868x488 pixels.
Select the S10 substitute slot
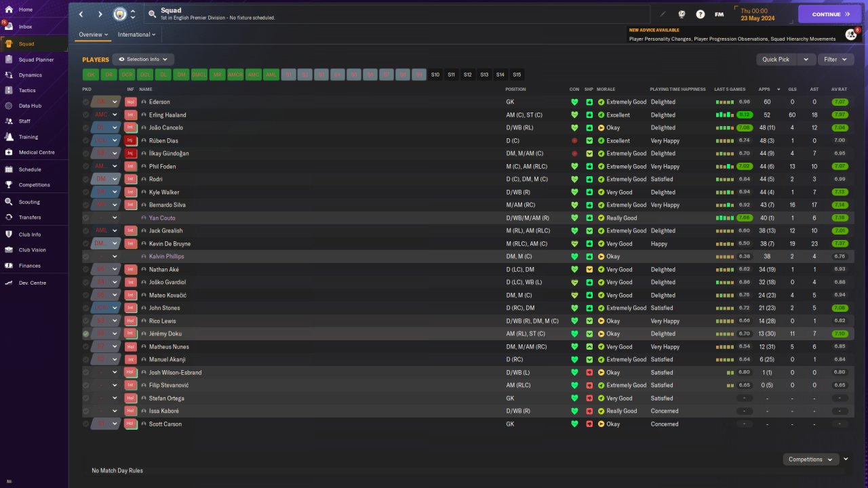click(435, 75)
